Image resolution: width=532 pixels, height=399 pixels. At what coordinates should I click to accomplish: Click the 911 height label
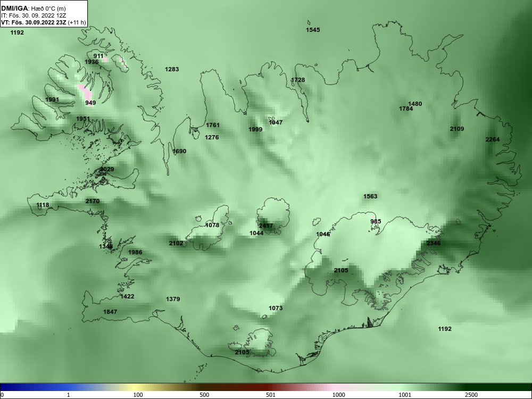[98, 56]
